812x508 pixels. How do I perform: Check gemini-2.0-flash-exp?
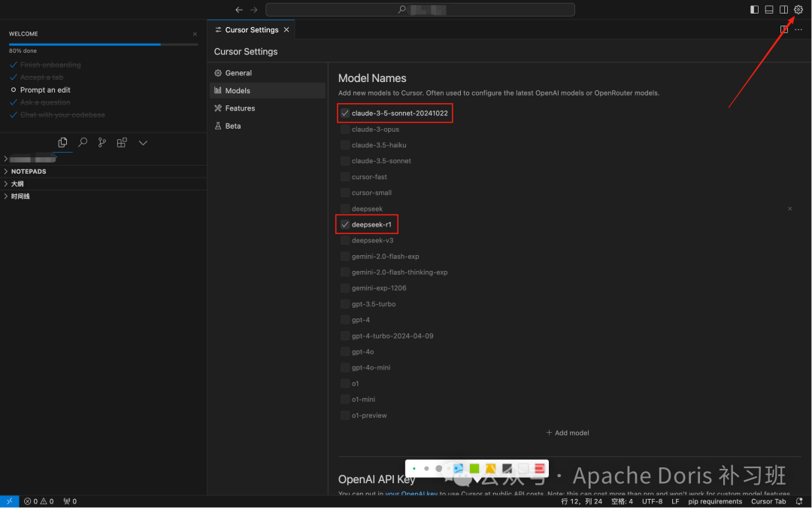[x=345, y=256]
